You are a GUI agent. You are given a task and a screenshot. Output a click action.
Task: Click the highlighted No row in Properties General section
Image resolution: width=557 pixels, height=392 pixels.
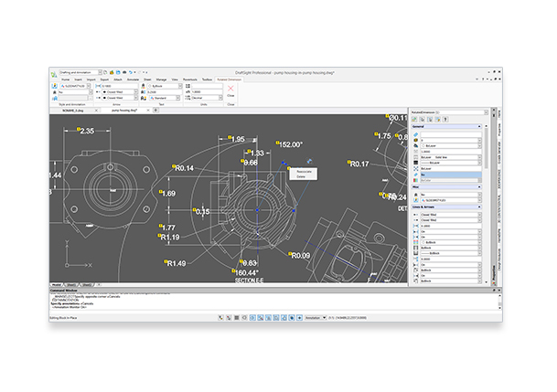[x=450, y=175]
